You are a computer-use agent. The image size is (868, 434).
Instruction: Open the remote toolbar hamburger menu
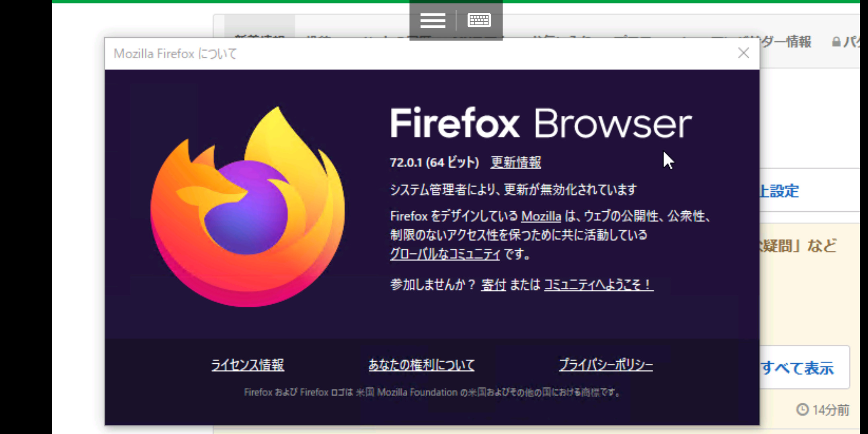433,20
